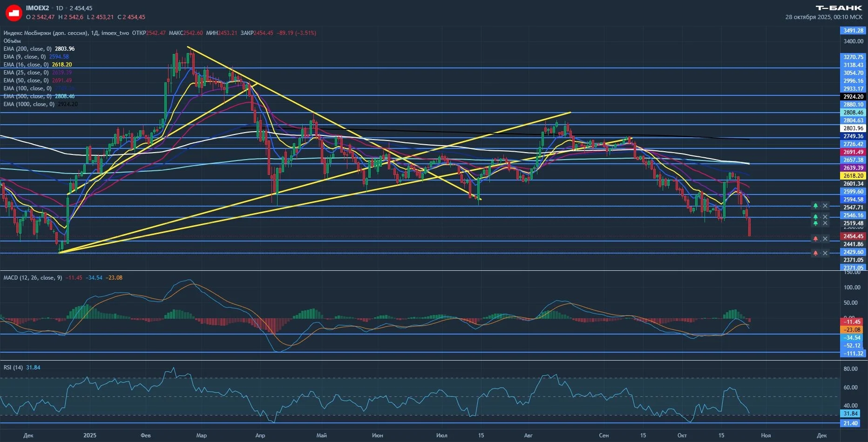
Task: Click the red 2454.45 current price label
Action: 853,236
